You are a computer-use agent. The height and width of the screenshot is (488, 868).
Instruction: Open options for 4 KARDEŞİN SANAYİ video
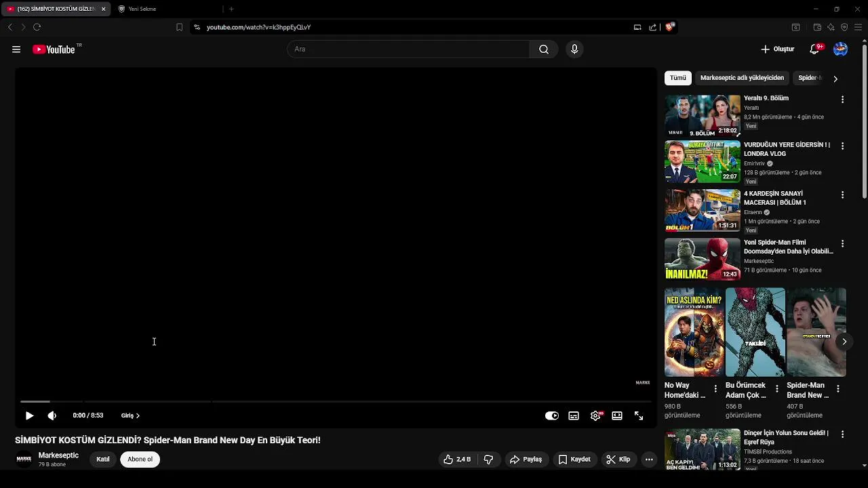pos(842,195)
